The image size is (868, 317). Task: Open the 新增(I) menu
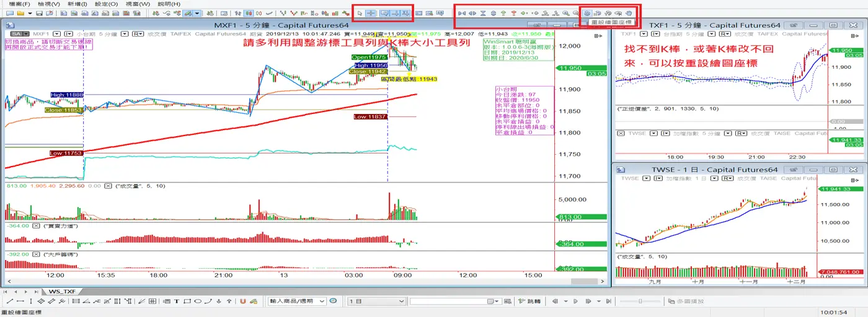point(77,4)
